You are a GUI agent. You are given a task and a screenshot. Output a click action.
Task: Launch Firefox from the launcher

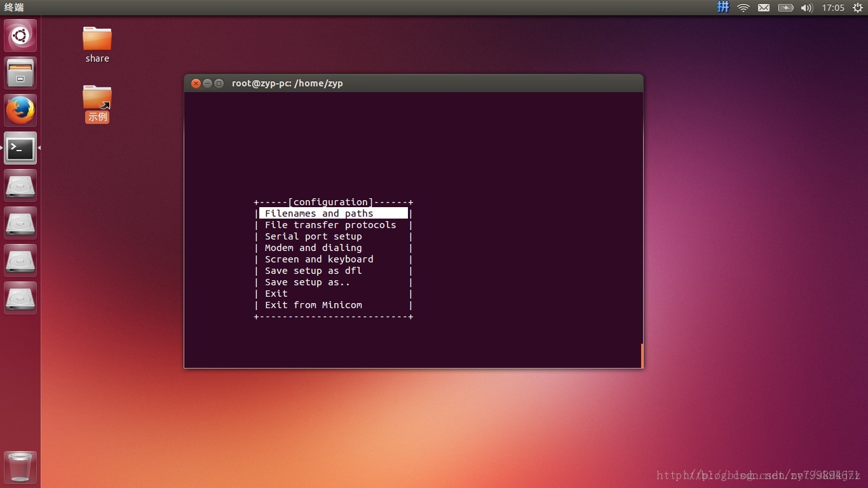[20, 111]
